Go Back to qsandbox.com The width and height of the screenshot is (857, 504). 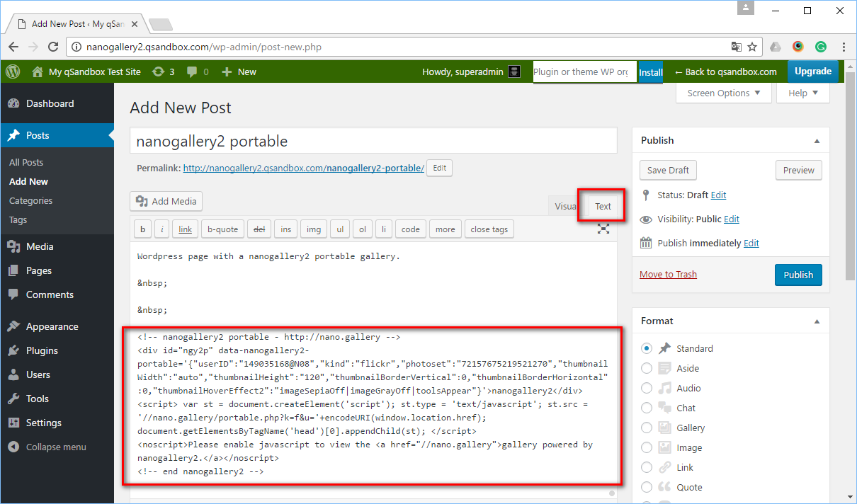point(725,71)
